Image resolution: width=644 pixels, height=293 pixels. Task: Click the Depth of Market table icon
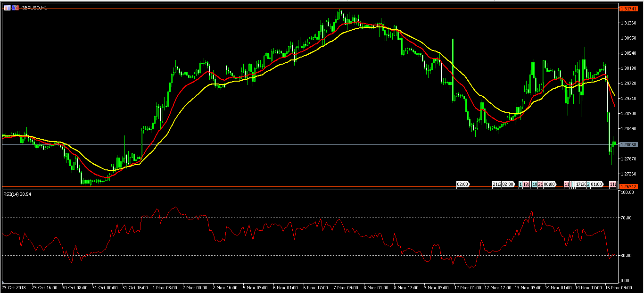[7, 8]
